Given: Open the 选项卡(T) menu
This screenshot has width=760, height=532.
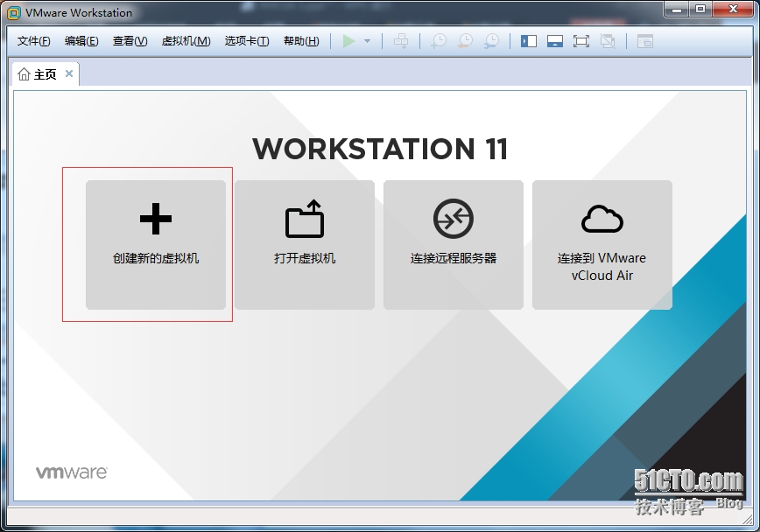Looking at the screenshot, I should click(247, 41).
